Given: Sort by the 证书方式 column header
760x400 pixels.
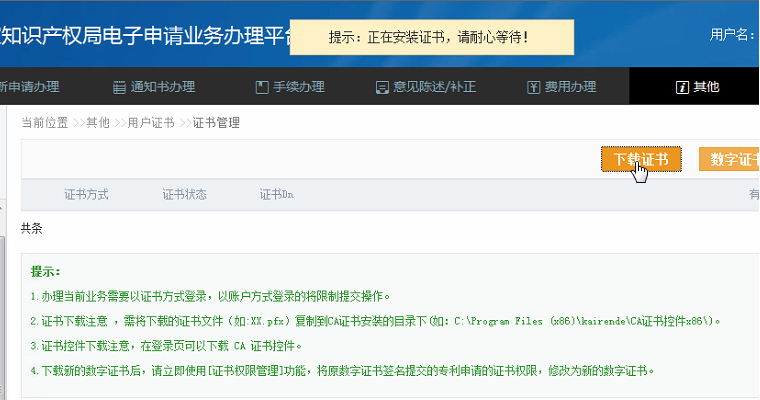Looking at the screenshot, I should (x=86, y=194).
